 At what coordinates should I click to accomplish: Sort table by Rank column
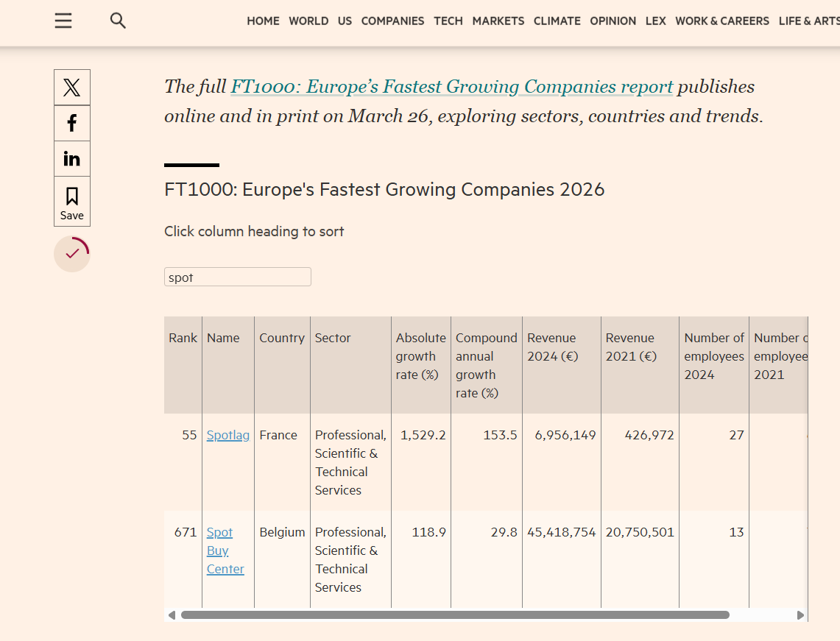183,338
